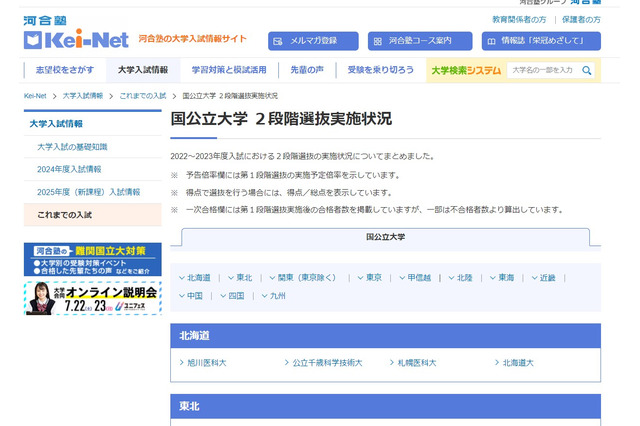Follow 教育関係者の方 link

pos(519,20)
